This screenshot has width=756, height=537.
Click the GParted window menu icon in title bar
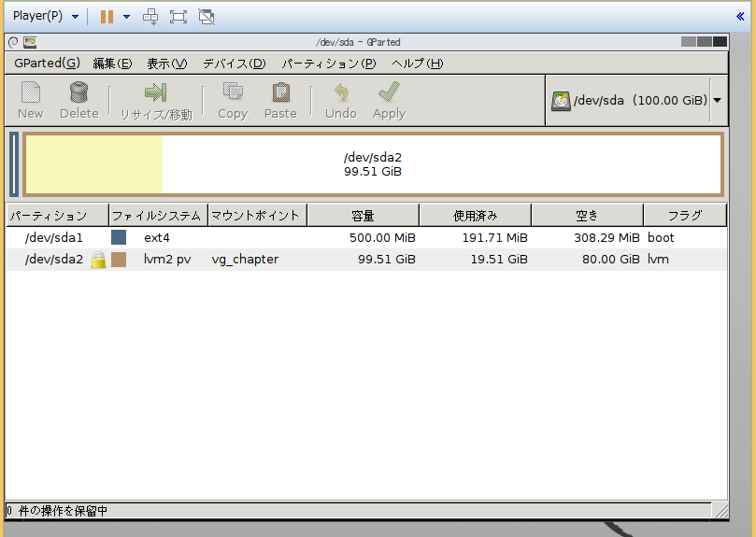coord(13,42)
